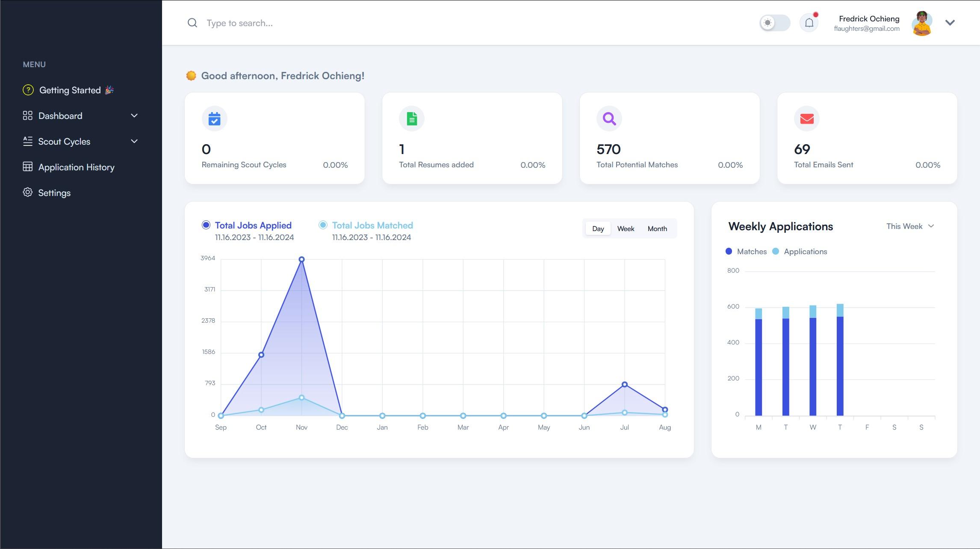Toggle the Total Jobs Applied series radio

coord(206,225)
